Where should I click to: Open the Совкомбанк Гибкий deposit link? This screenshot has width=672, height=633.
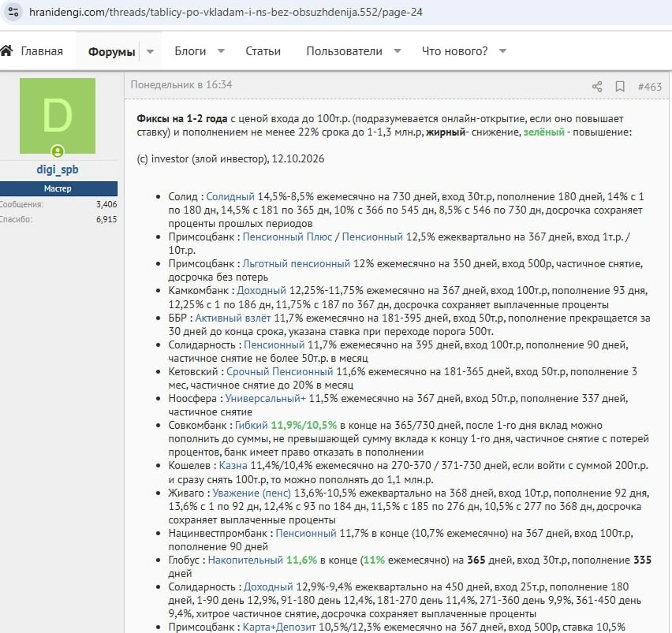click(251, 425)
